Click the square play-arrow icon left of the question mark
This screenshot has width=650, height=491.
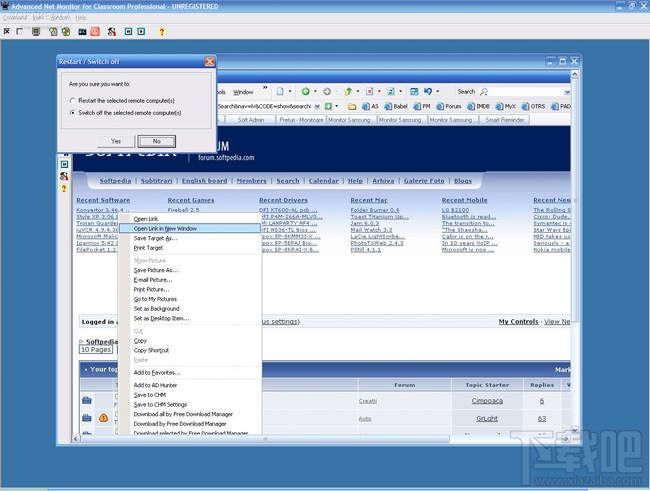tap(141, 32)
